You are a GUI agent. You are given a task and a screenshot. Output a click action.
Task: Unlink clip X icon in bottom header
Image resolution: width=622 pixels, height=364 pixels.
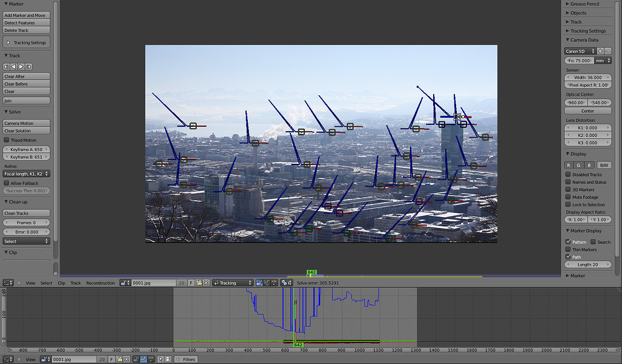[x=126, y=359]
